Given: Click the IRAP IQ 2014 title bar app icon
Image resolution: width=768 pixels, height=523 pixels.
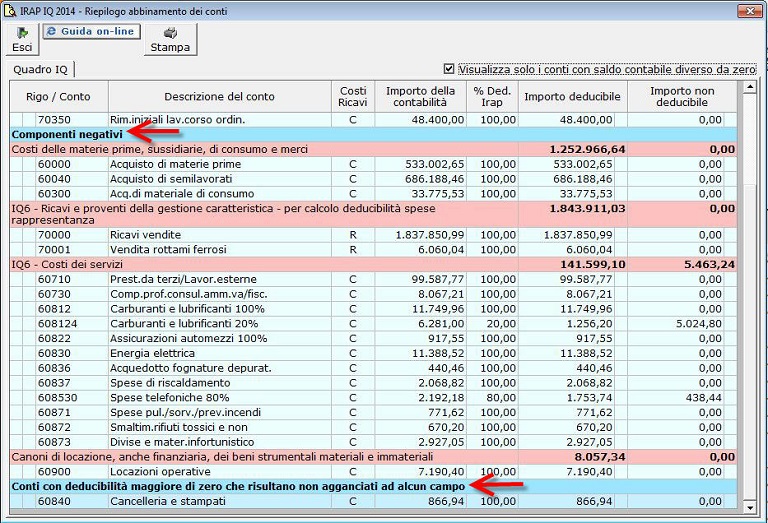Looking at the screenshot, I should point(9,10).
